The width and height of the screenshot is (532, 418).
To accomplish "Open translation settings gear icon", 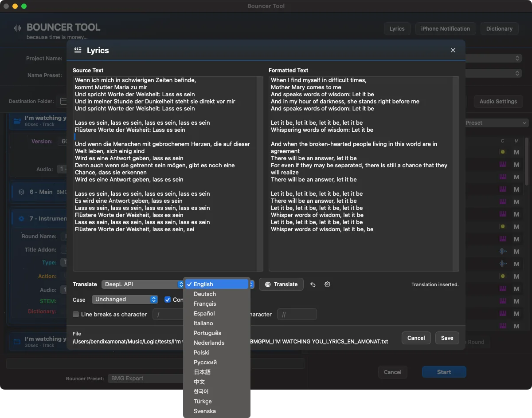I will click(x=327, y=284).
